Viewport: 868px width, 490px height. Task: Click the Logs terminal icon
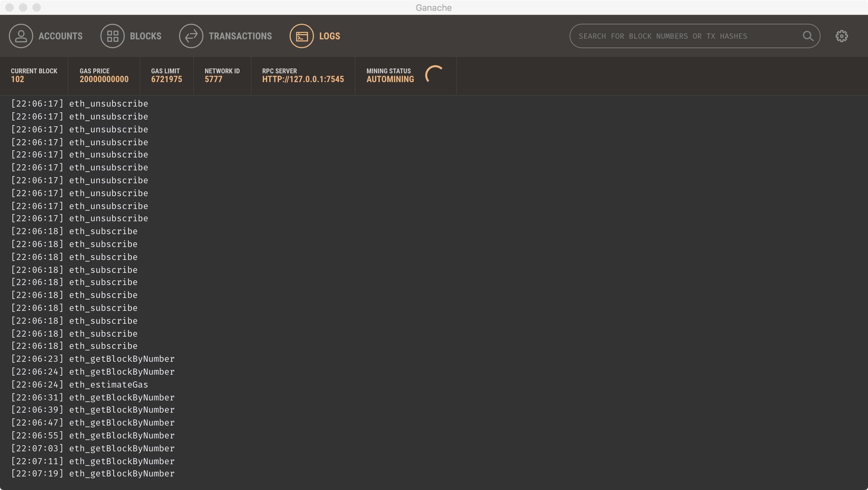click(x=301, y=36)
